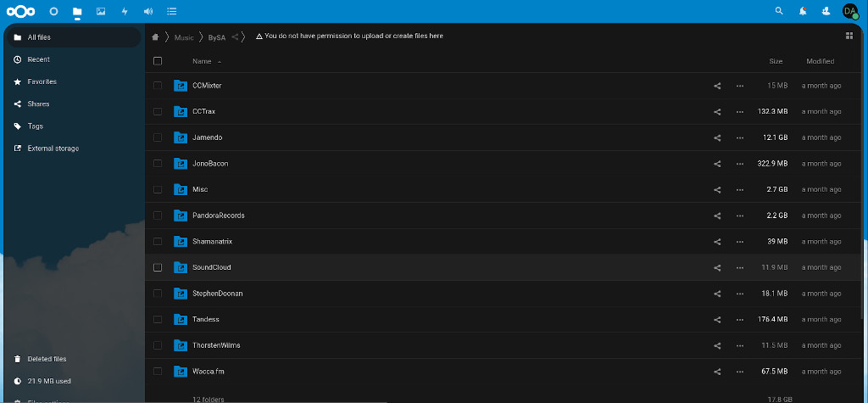Open the Dashboard app from top bar
Image resolution: width=868 pixels, height=403 pixels.
(54, 11)
